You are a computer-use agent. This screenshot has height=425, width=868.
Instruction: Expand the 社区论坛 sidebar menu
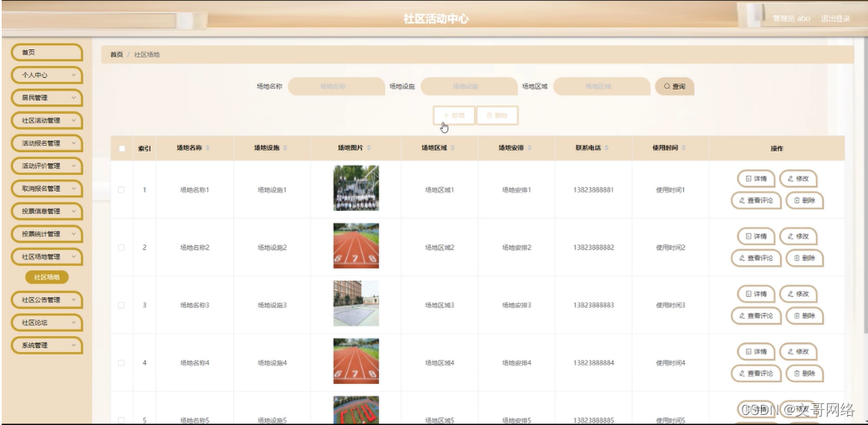point(47,323)
